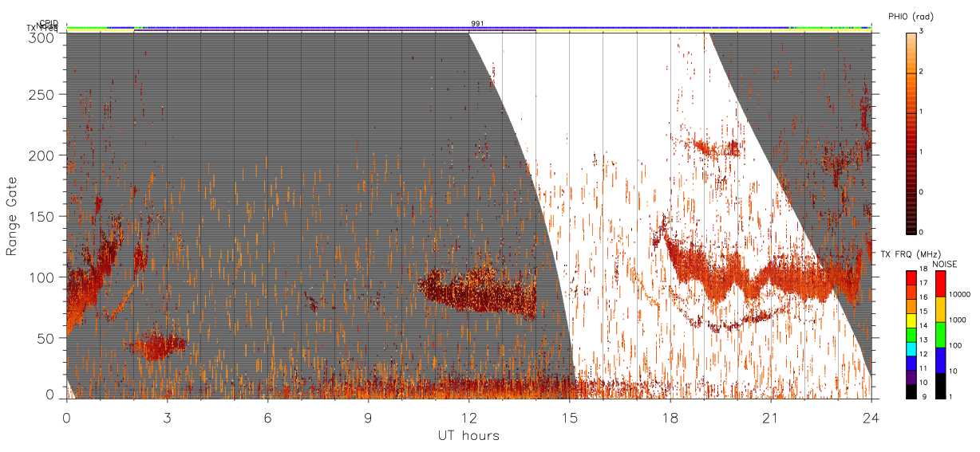Image resolution: width=980 pixels, height=452 pixels.
Task: Click the red 17–18 MHz TX FRQ swatch
Action: tap(911, 278)
